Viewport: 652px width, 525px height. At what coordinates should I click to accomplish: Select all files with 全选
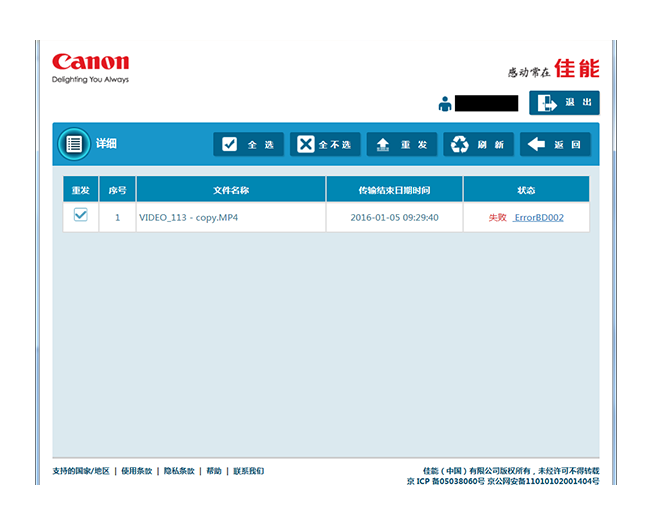pyautogui.click(x=248, y=144)
